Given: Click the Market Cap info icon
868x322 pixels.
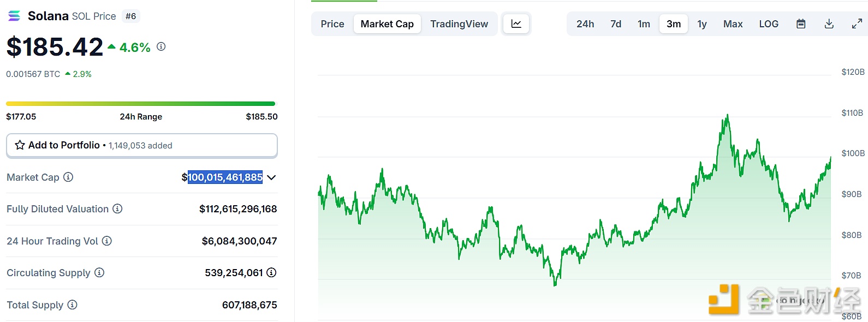Looking at the screenshot, I should pos(68,177).
